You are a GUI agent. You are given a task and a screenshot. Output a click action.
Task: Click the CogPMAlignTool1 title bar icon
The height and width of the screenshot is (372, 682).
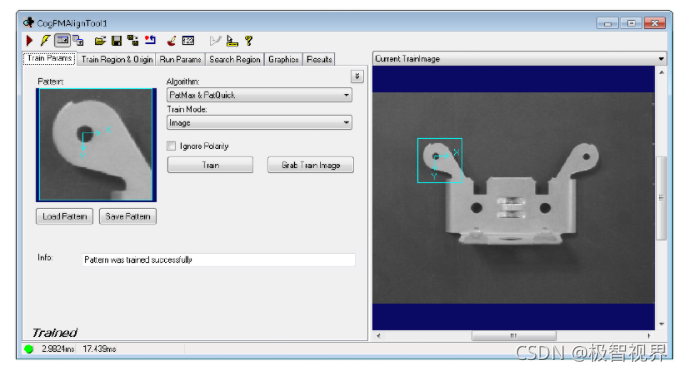pyautogui.click(x=29, y=22)
